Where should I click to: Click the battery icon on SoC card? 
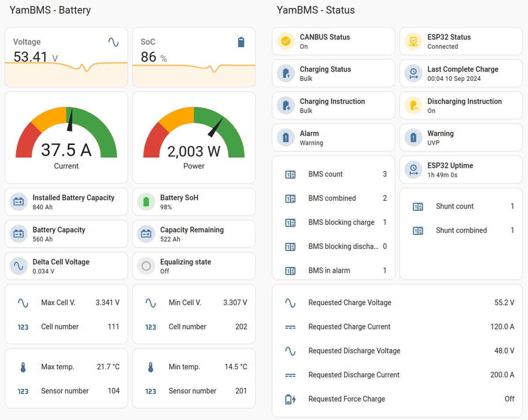[241, 42]
